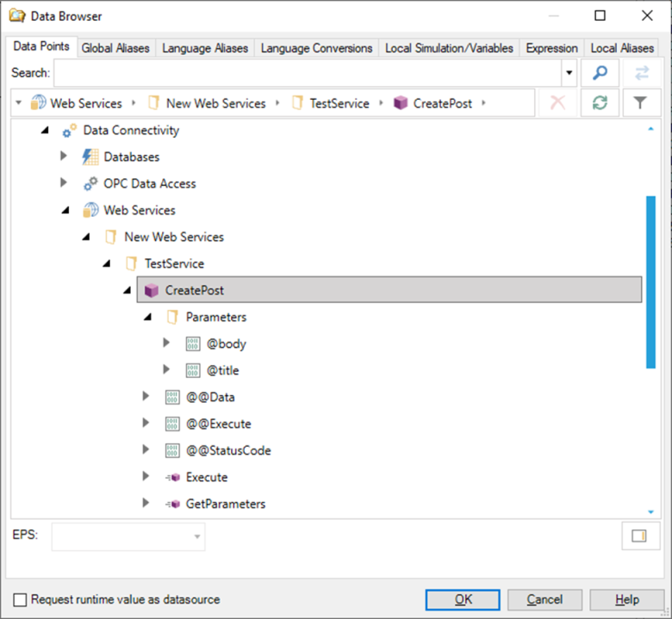
Task: Click the magnifier search icon button
Action: pyautogui.click(x=600, y=74)
